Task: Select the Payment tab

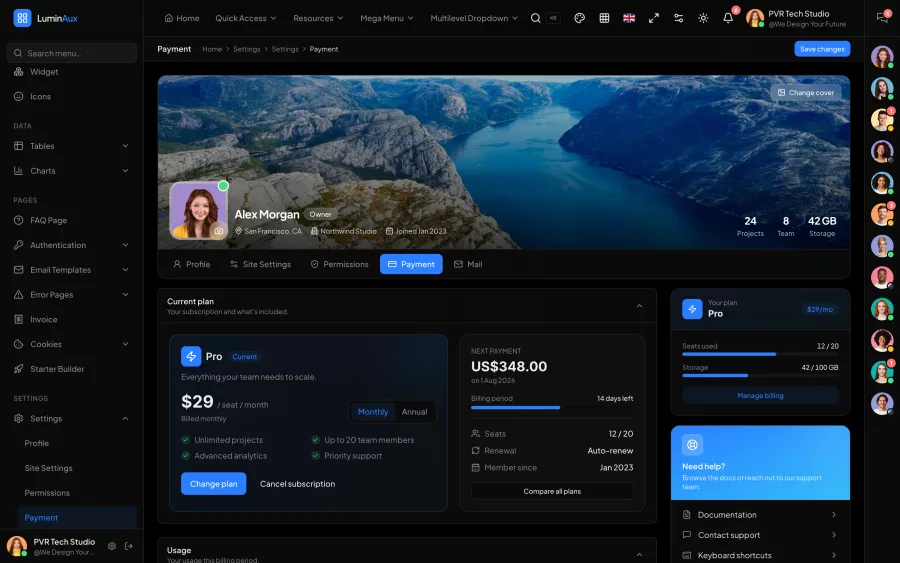Action: click(411, 265)
